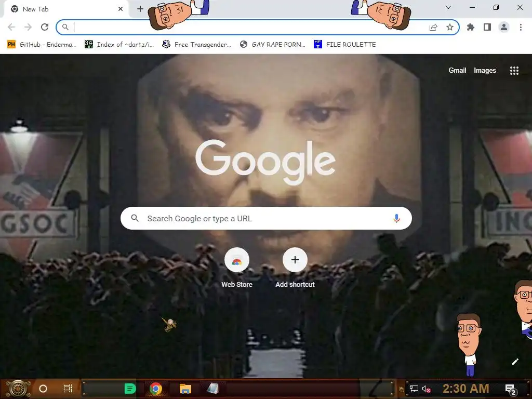The width and height of the screenshot is (532, 399).
Task: Open the Free Transgender... bookmark
Action: 196,45
